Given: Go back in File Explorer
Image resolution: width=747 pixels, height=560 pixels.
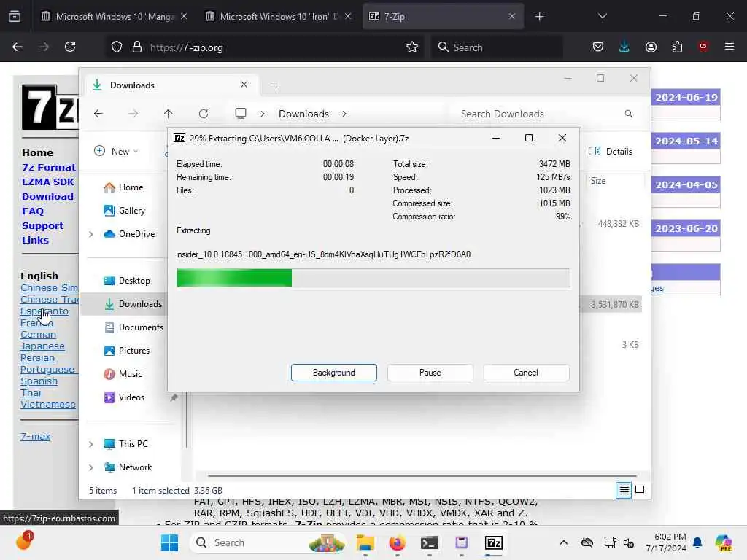Looking at the screenshot, I should click(x=98, y=114).
